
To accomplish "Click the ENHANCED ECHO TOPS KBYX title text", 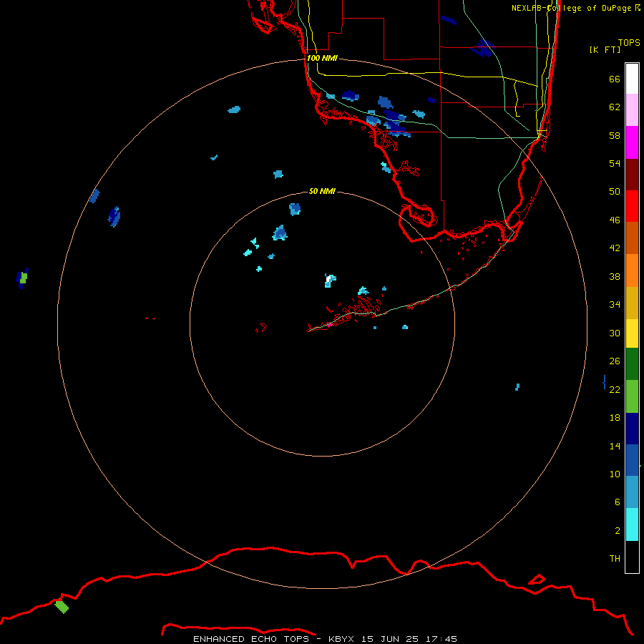I will [325, 639].
